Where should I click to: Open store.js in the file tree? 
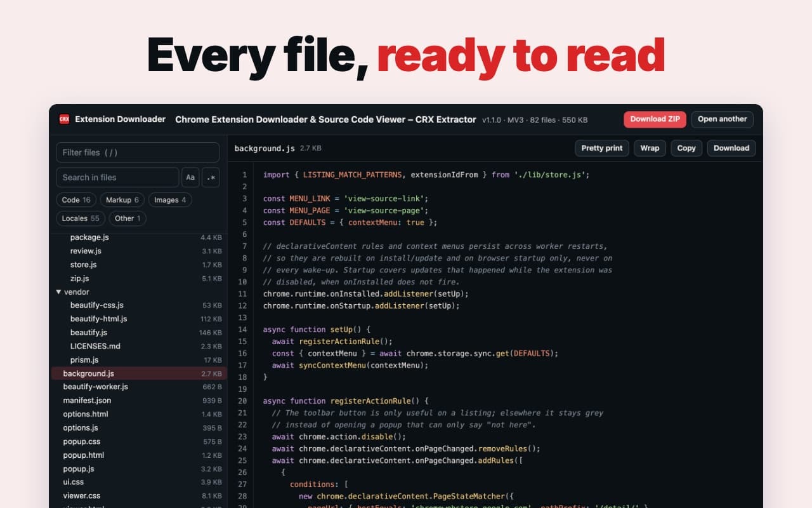click(x=139, y=265)
